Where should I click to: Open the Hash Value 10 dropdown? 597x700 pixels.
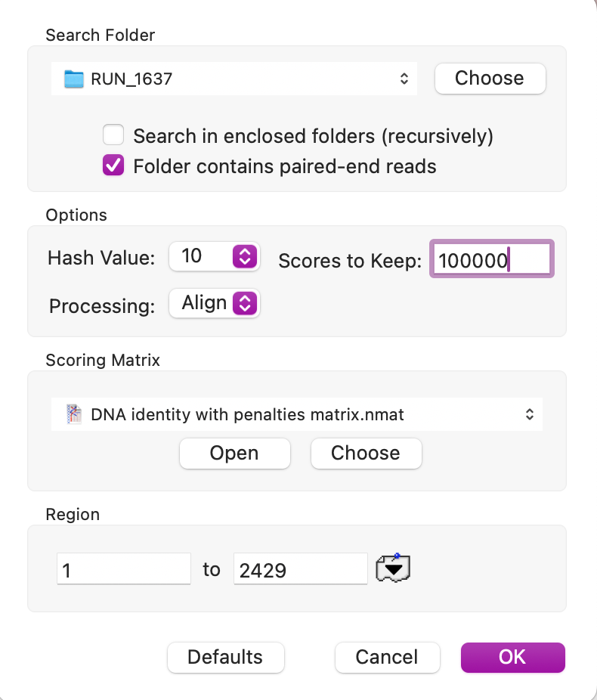pyautogui.click(x=214, y=257)
